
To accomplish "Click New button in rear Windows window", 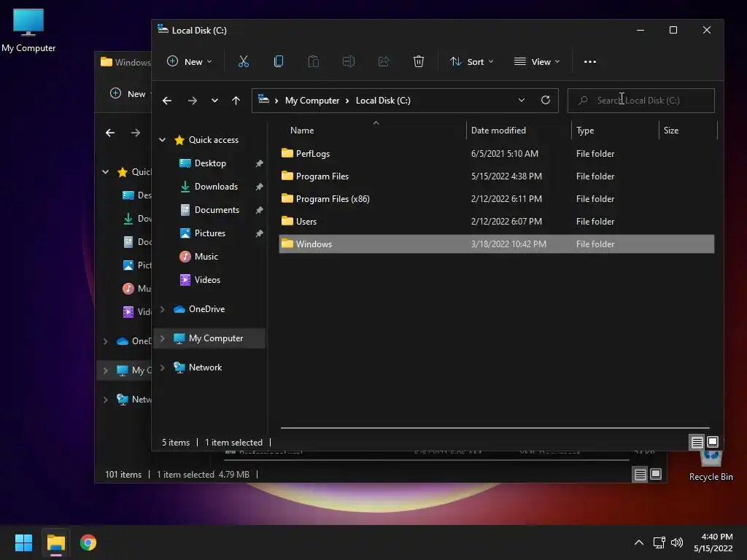I will (x=129, y=94).
